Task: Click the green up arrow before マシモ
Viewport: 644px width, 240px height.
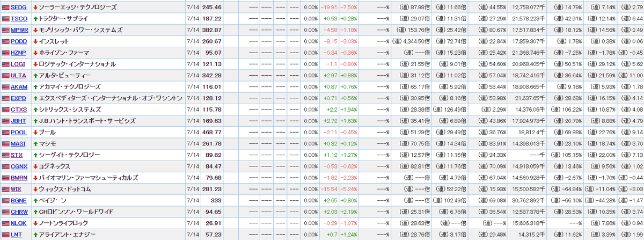Action: 35,143
